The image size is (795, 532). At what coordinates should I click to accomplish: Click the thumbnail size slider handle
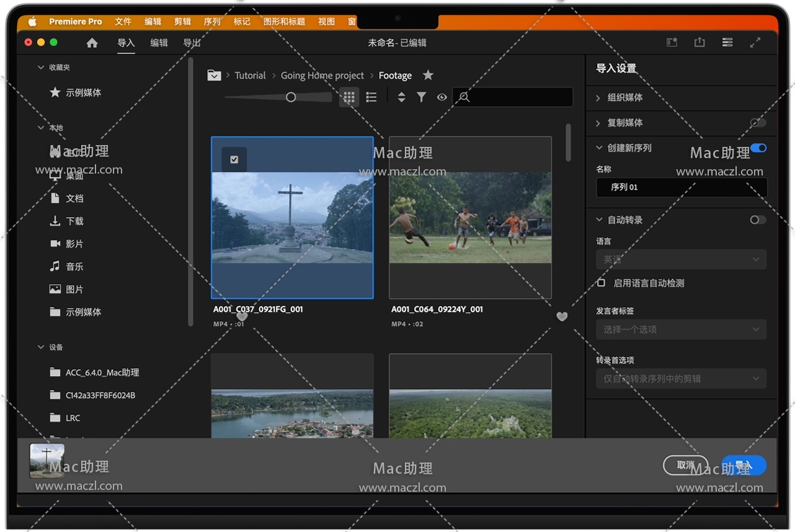click(x=291, y=97)
